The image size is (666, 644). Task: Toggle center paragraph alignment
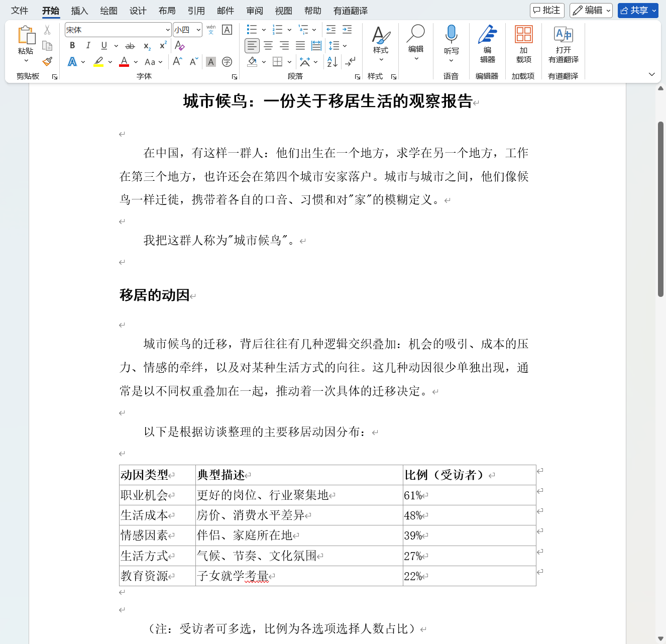click(x=268, y=46)
